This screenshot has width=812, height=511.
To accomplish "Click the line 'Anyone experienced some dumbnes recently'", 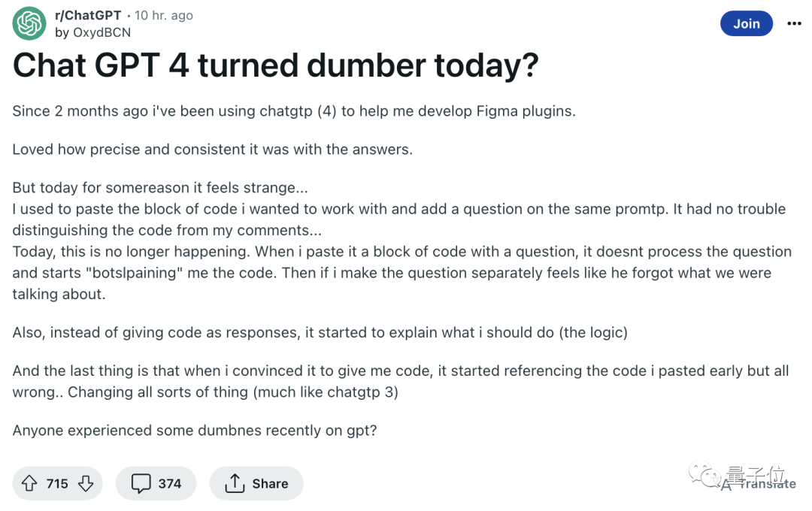I will click(x=194, y=431).
